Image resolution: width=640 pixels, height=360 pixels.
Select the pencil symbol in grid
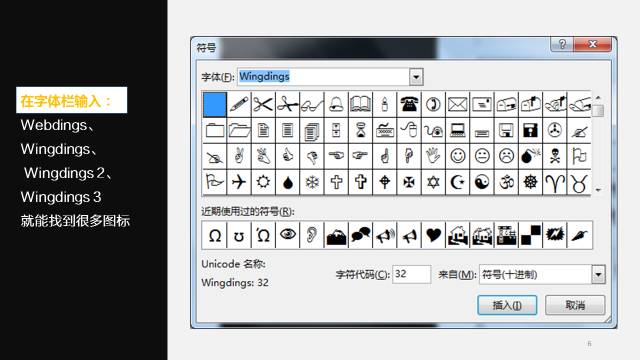239,104
